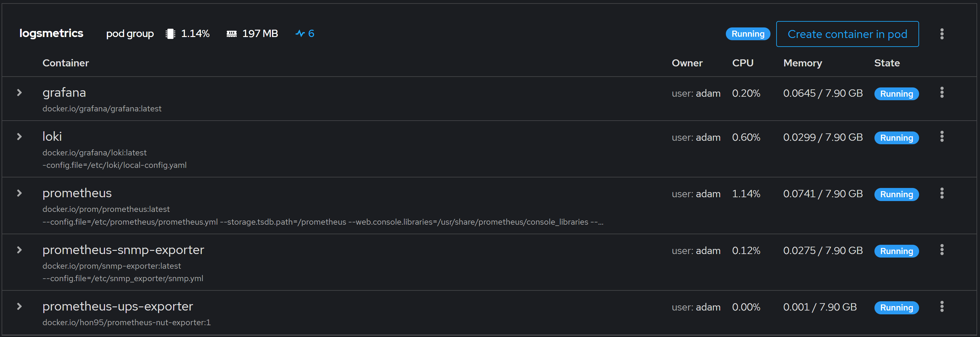Open actions menu for prometheus-ups-exporter container
The height and width of the screenshot is (337, 980).
942,307
